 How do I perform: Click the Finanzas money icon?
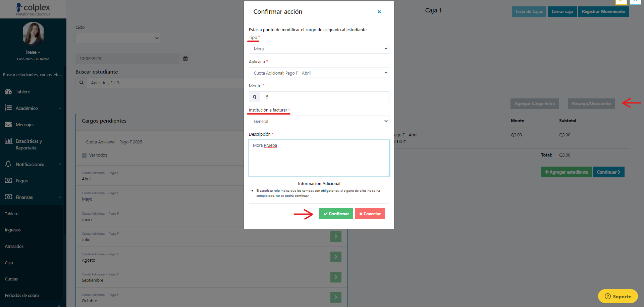(x=8, y=197)
